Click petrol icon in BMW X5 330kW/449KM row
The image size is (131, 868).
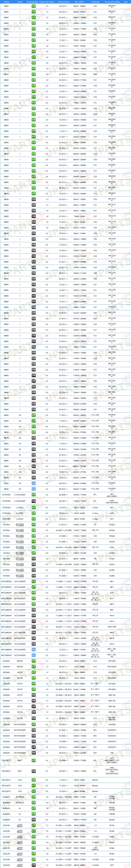coord(34,427)
